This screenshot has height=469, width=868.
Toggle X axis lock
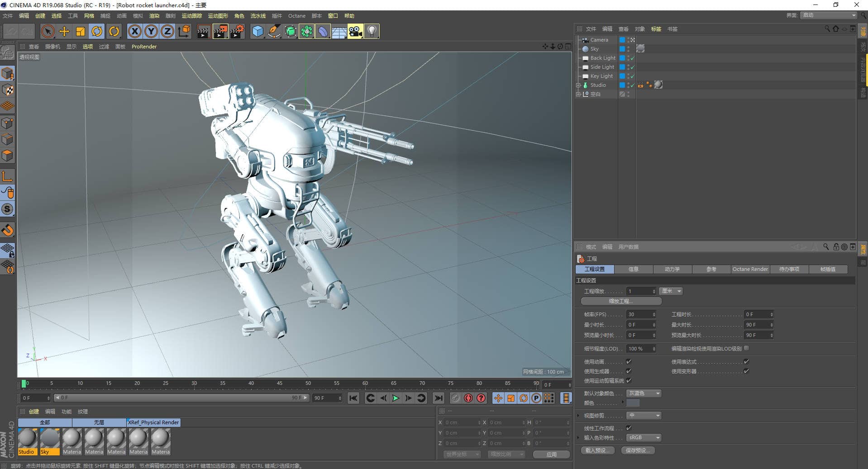pos(134,31)
